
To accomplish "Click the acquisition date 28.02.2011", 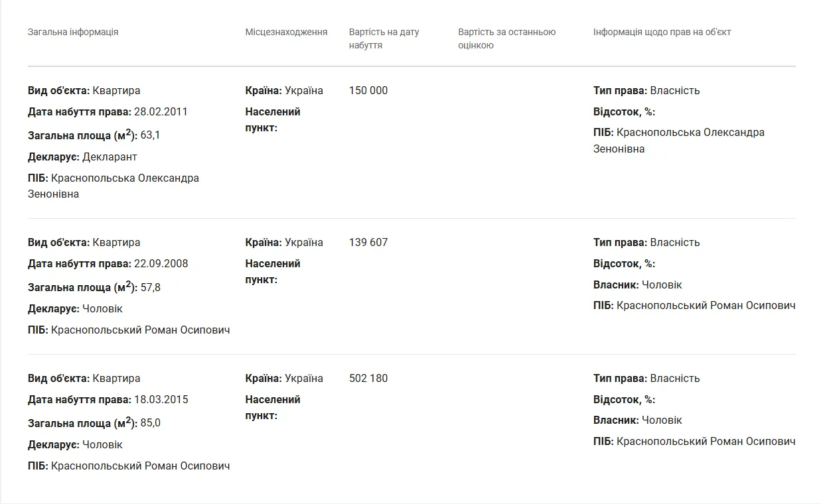I will click(x=161, y=111).
